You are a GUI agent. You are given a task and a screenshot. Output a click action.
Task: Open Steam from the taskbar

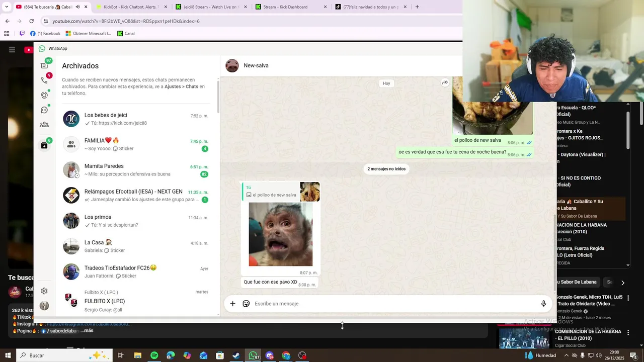click(236, 355)
